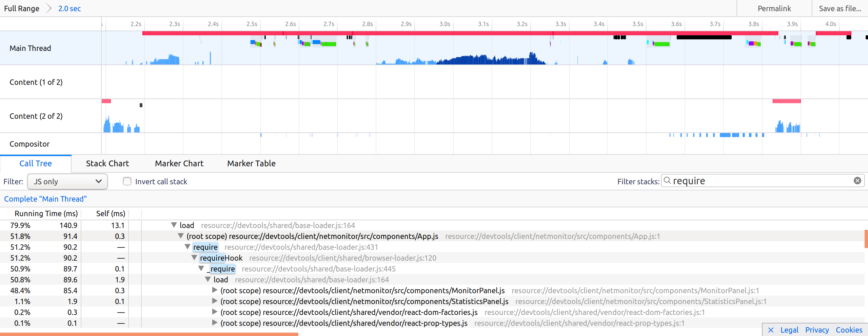Select the Compositor track
868x336 pixels.
(x=29, y=144)
